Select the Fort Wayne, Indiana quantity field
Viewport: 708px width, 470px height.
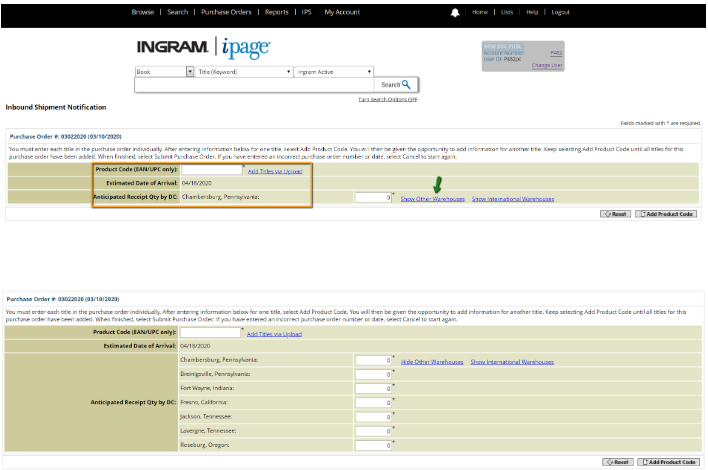[x=373, y=389]
